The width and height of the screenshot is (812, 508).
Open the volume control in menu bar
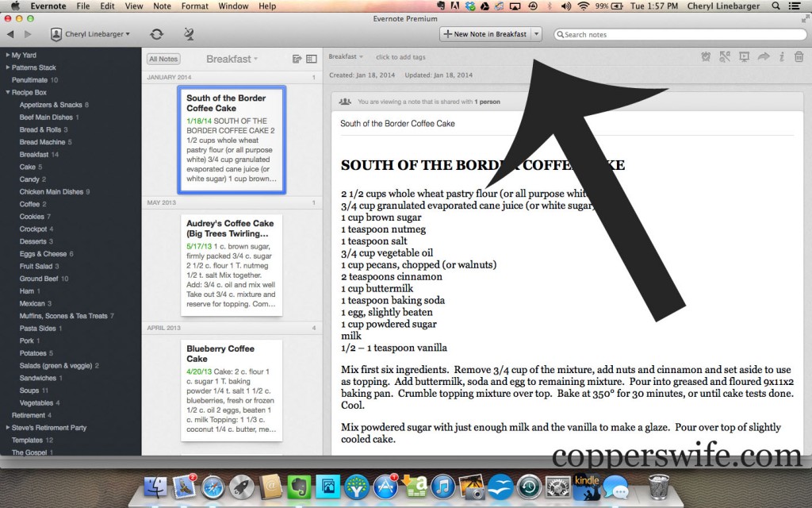[566, 6]
